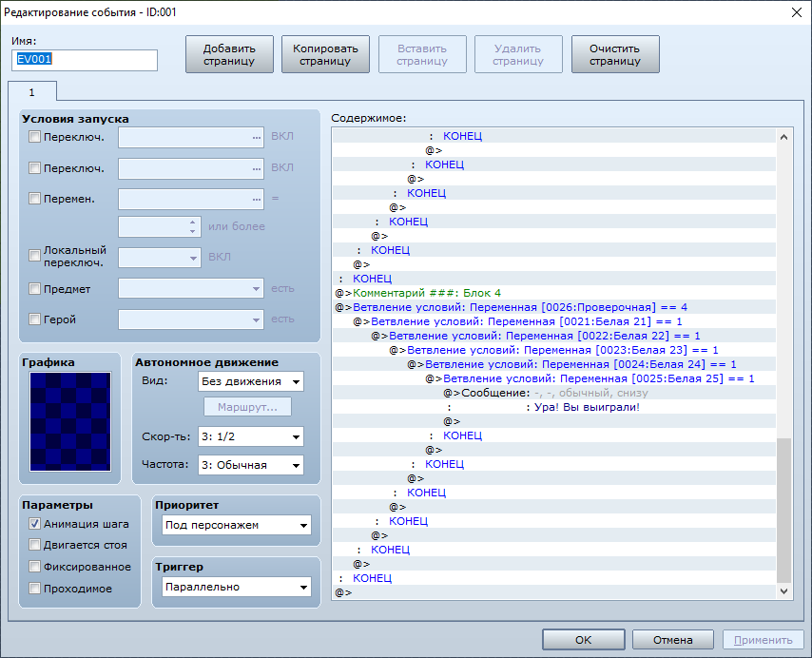This screenshot has height=658, width=812.
Task: Confirm with the OK button
Action: (x=584, y=640)
